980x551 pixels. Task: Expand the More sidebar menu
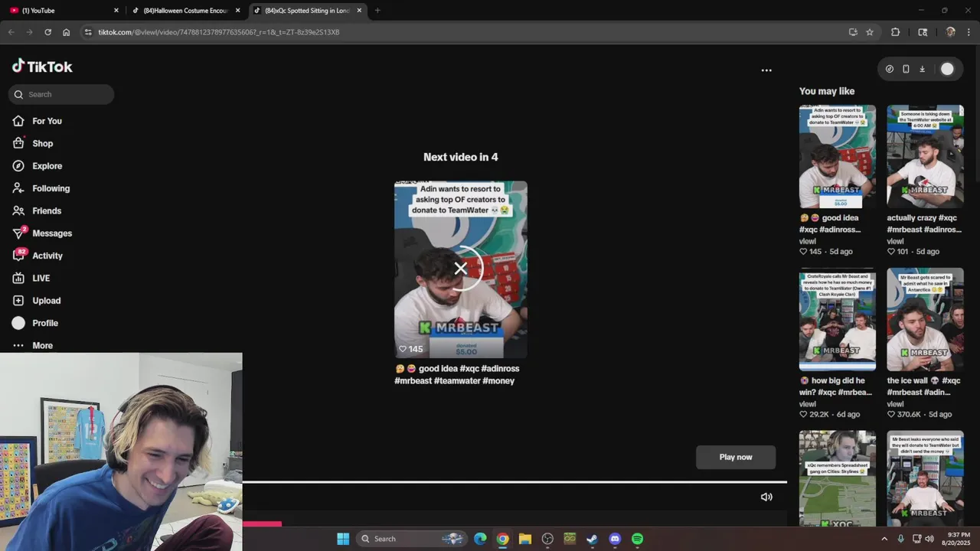pos(33,345)
